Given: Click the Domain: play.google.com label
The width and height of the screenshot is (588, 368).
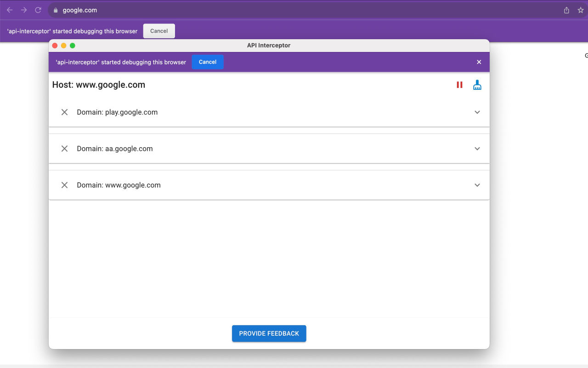Looking at the screenshot, I should pyautogui.click(x=117, y=112).
